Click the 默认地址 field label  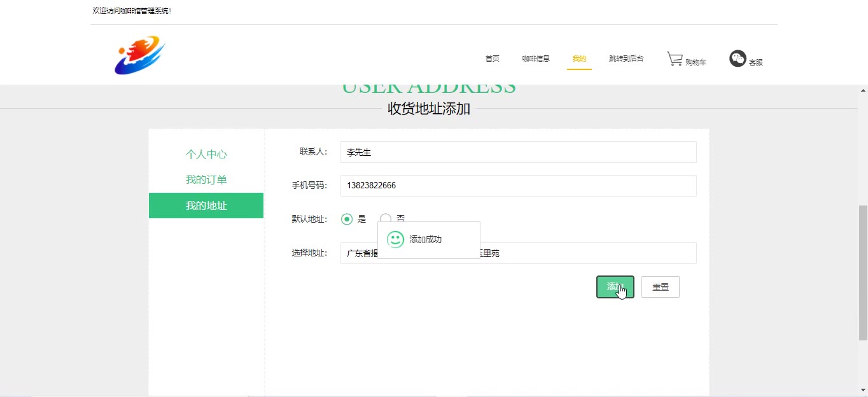(309, 219)
